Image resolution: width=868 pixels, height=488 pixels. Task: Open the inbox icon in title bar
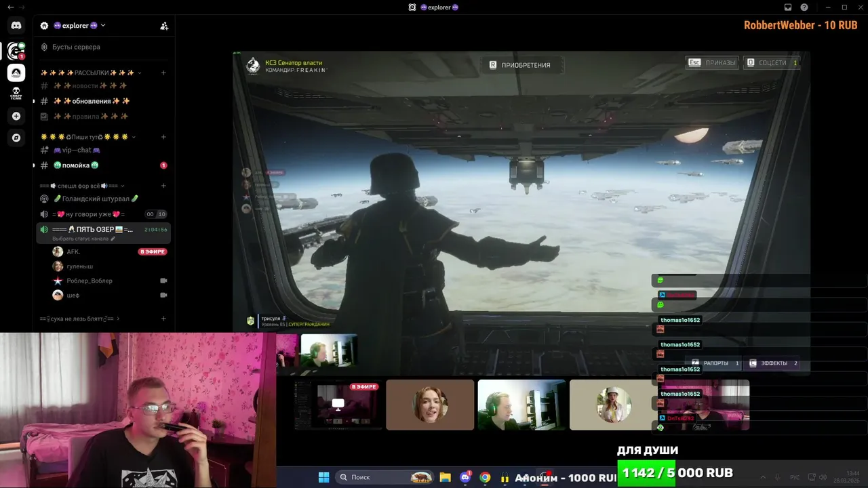pyautogui.click(x=788, y=7)
